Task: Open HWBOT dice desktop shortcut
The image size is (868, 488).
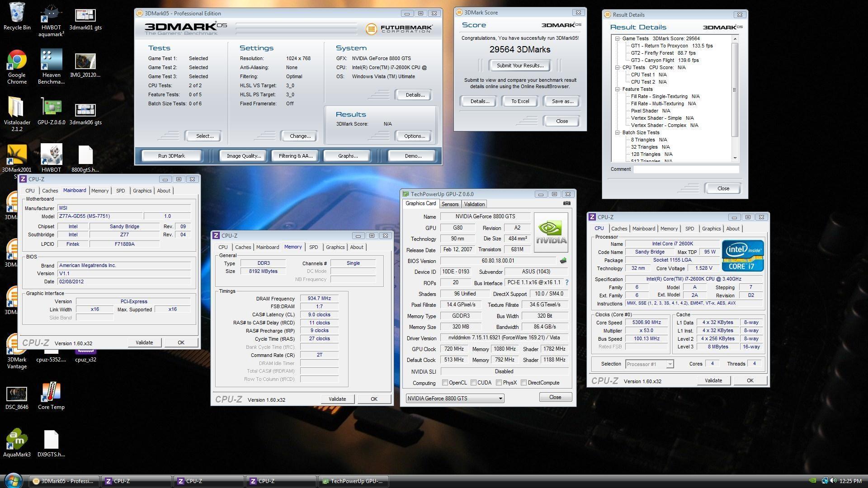Action: [x=51, y=158]
